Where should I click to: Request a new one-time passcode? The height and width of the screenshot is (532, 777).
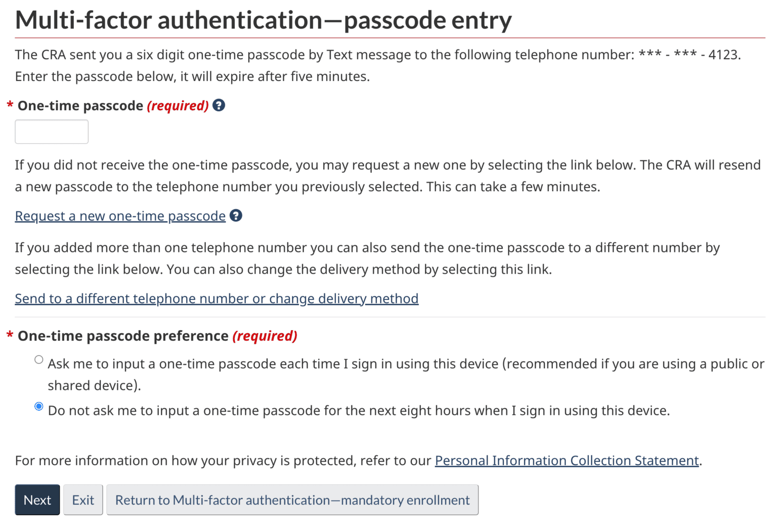coord(120,216)
